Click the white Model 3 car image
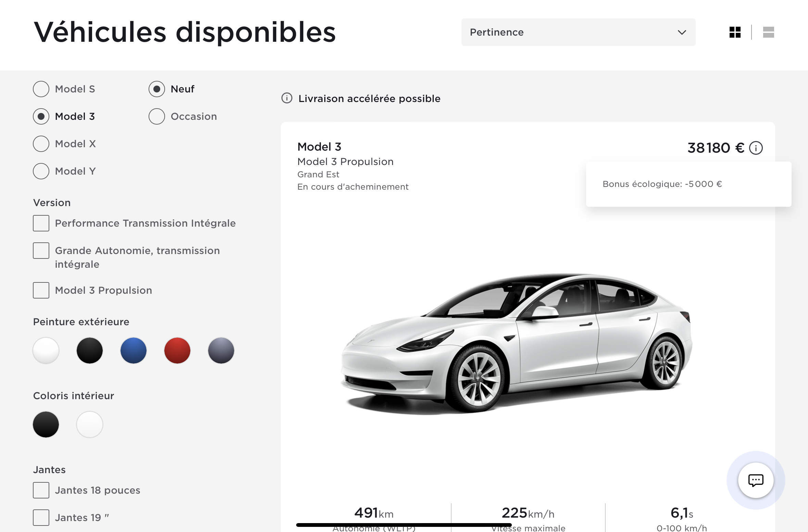The width and height of the screenshot is (808, 532). pos(517,344)
